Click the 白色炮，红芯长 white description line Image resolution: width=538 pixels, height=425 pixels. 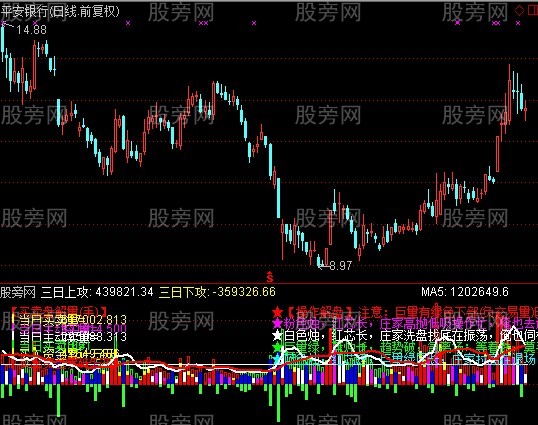pyautogui.click(x=410, y=335)
